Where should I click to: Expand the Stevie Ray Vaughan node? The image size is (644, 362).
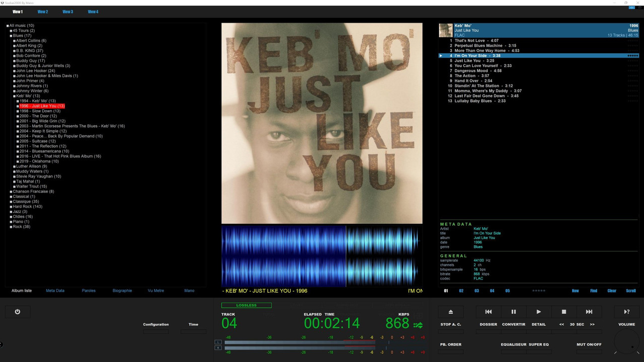tap(15, 176)
